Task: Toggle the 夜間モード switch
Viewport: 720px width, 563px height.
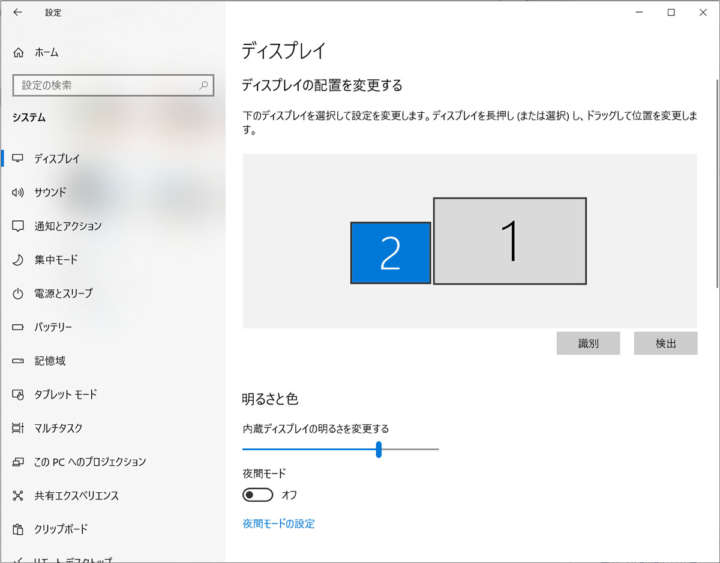Action: click(x=258, y=495)
